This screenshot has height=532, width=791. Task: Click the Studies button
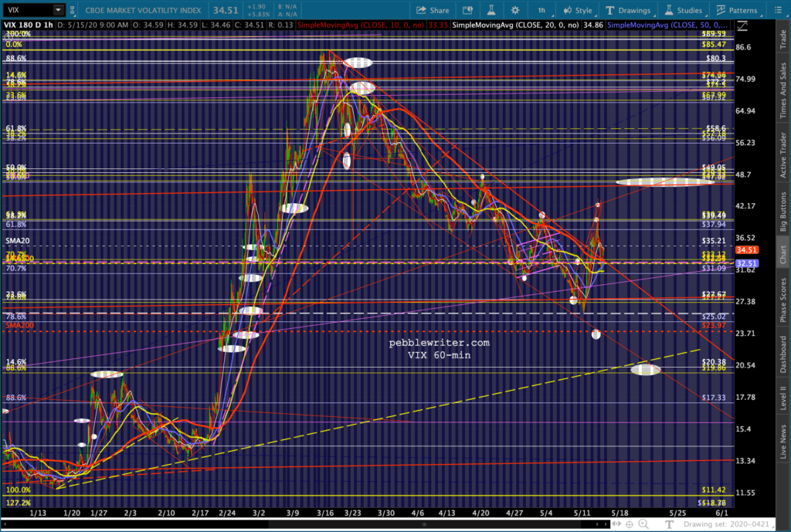click(x=684, y=10)
